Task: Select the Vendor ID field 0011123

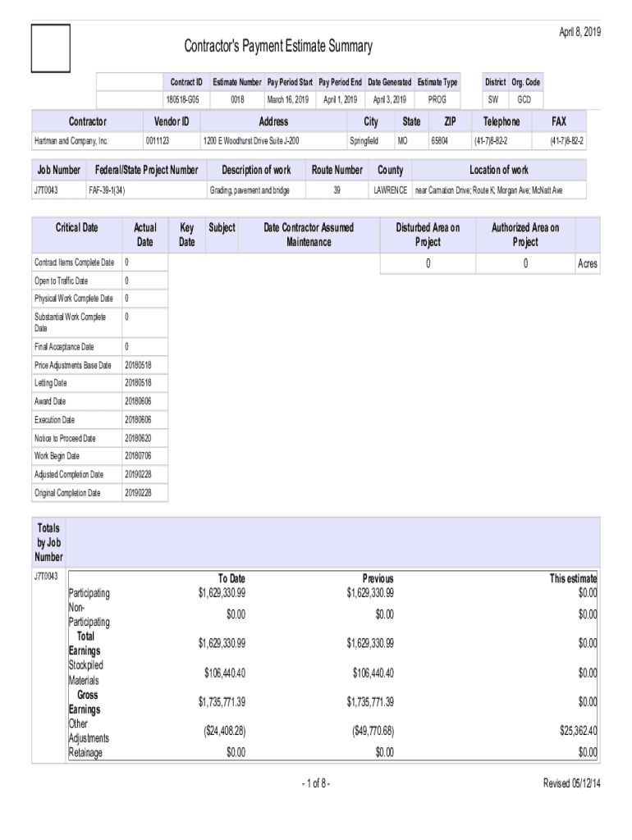Action: 157,141
